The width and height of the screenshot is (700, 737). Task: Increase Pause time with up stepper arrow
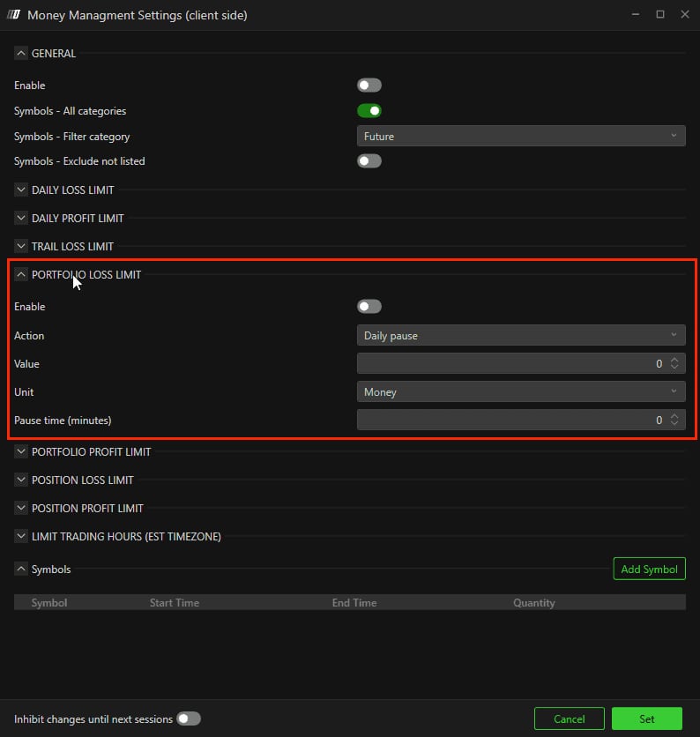coord(674,416)
